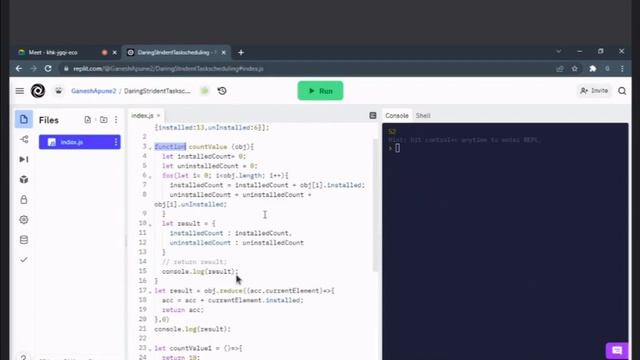Viewport: 640px width, 360px height.
Task: Click the console prompt input
Action: tap(398, 148)
